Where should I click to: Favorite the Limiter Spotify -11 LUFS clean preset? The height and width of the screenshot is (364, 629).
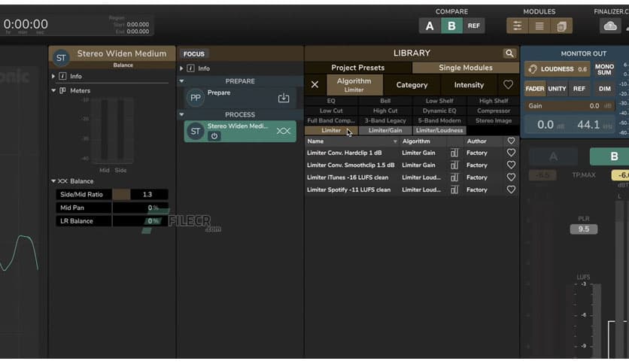(511, 190)
